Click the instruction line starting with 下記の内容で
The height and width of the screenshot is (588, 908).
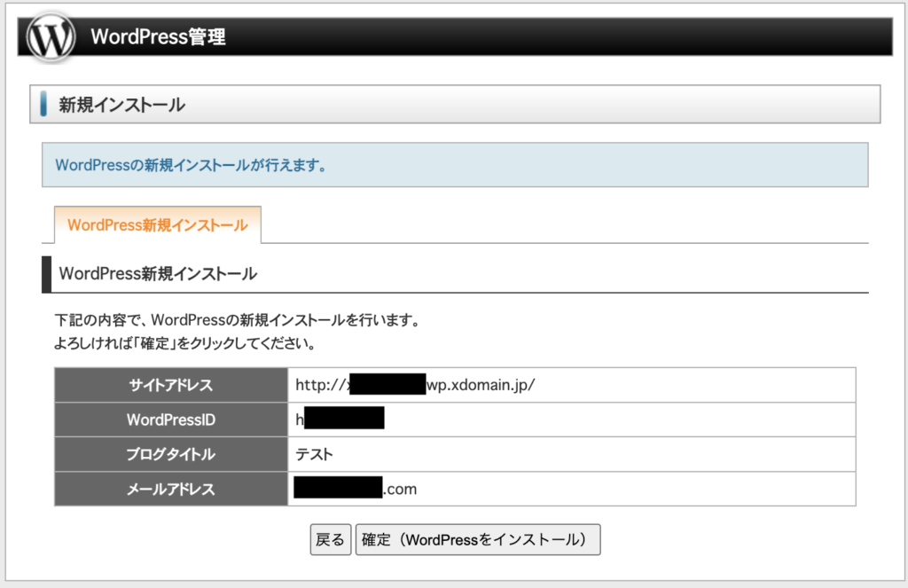click(235, 320)
